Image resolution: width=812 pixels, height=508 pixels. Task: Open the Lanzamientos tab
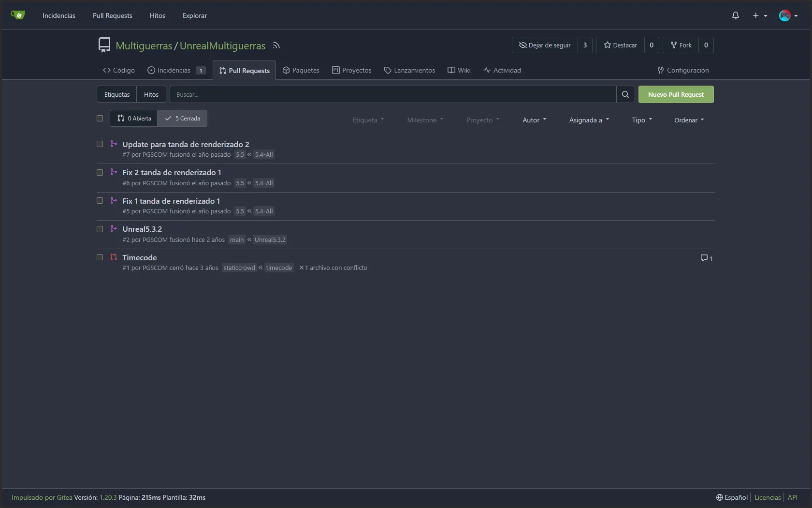(x=409, y=70)
